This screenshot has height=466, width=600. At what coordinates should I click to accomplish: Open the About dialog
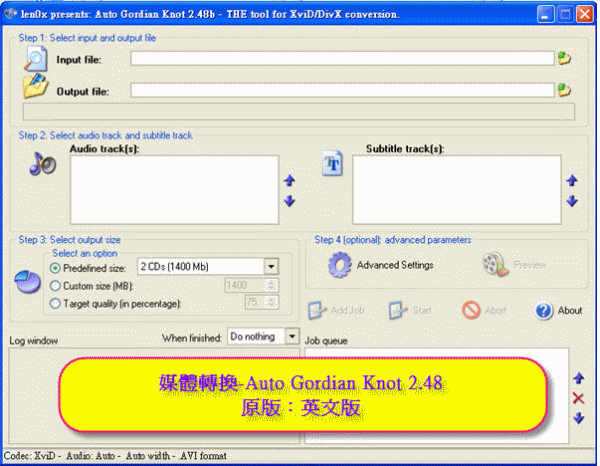click(x=559, y=311)
